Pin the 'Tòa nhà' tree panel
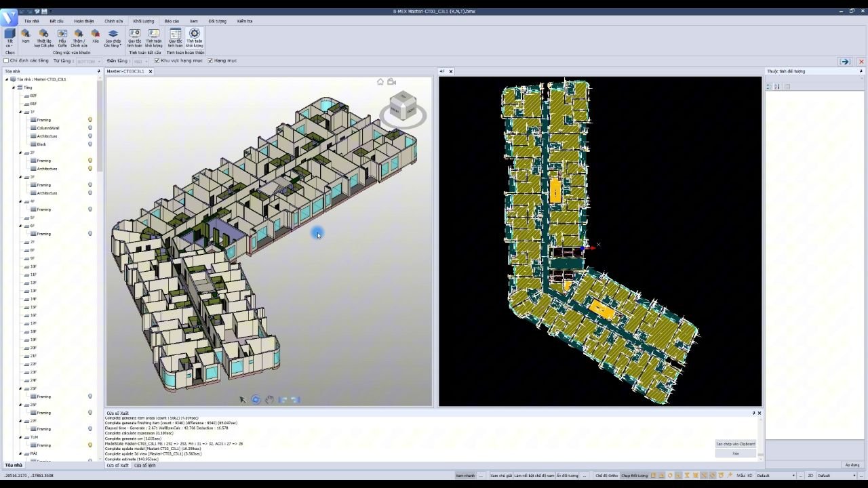Screen dimensions: 868x488 [99, 71]
